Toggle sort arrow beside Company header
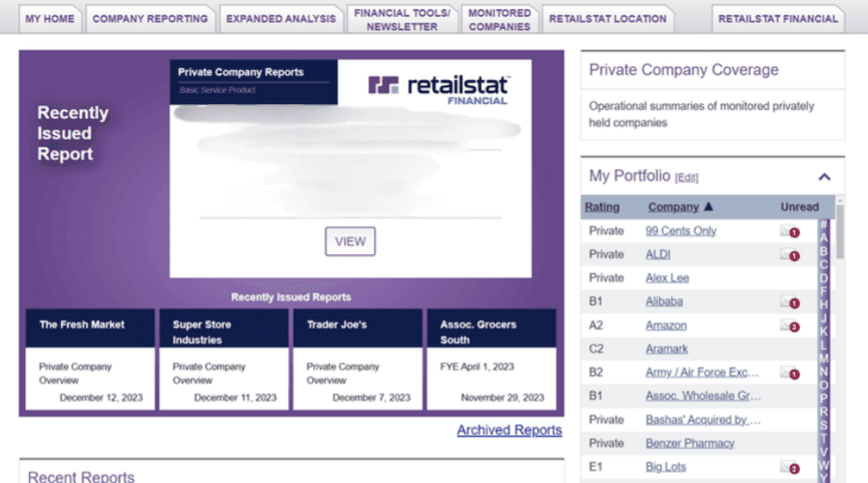868x483 pixels. (708, 206)
